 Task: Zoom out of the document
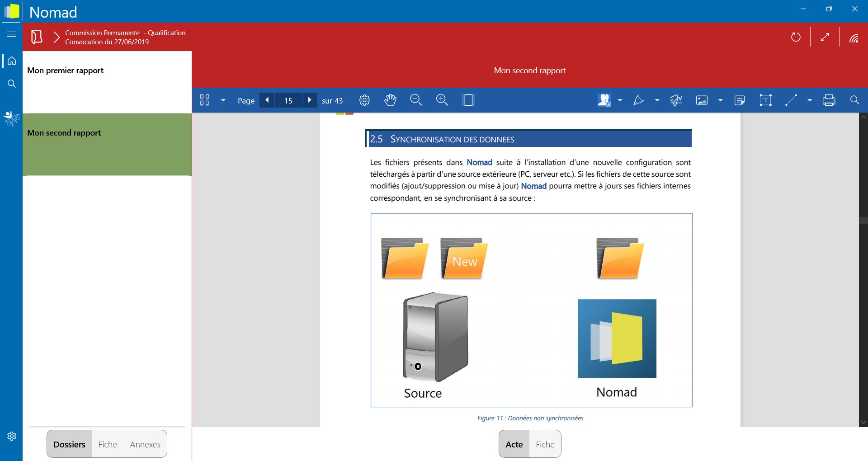pos(416,100)
